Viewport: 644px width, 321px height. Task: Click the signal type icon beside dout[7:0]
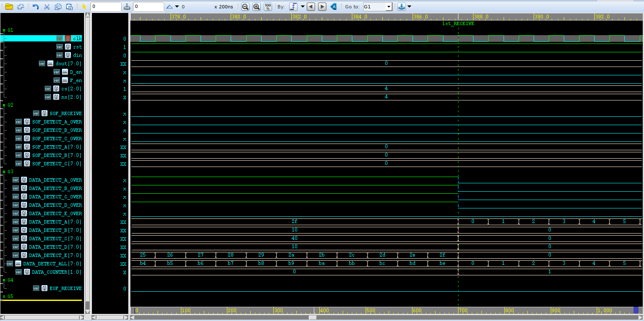(x=50, y=64)
